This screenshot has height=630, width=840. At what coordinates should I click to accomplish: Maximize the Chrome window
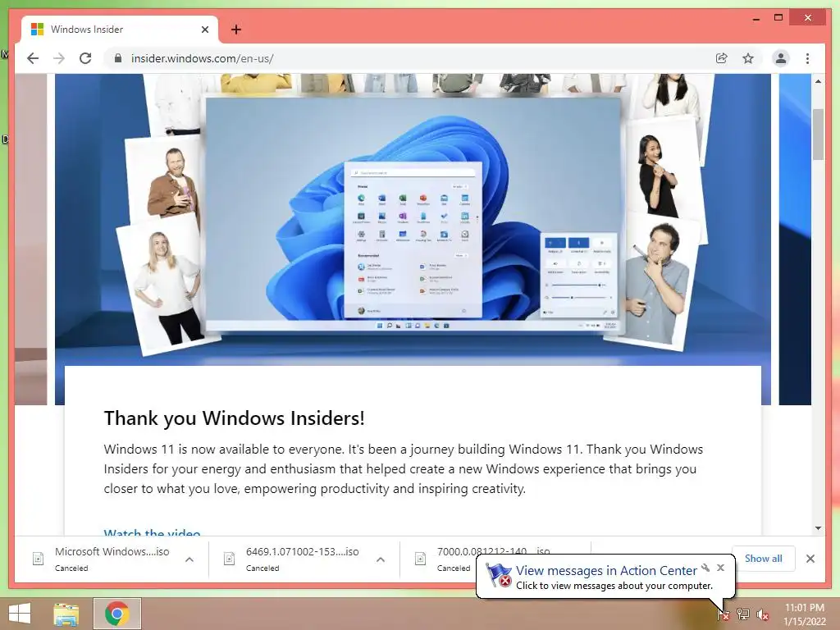(x=778, y=18)
